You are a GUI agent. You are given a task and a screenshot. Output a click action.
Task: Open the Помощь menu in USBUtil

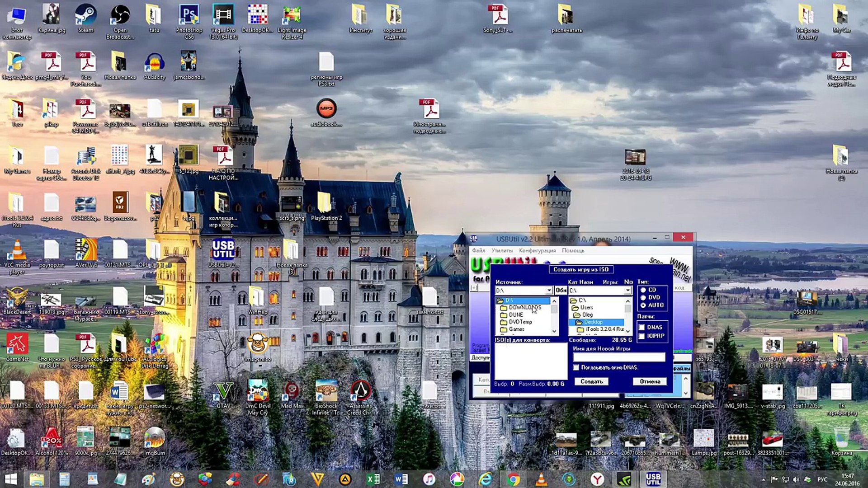573,250
